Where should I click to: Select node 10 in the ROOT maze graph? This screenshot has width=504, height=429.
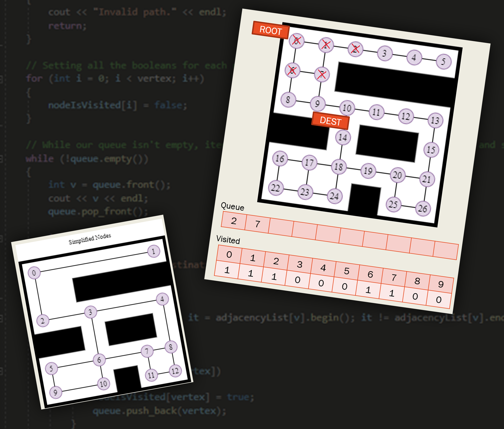347,108
